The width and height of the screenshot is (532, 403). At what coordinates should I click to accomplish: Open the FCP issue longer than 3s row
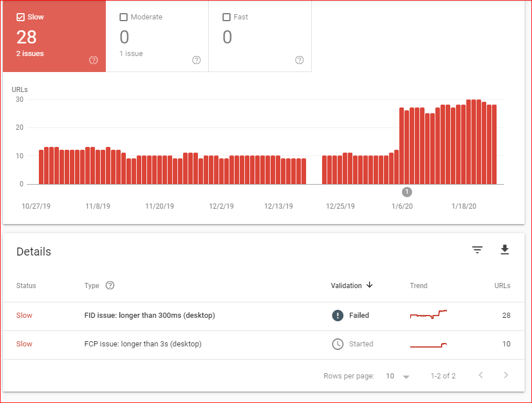tap(264, 345)
